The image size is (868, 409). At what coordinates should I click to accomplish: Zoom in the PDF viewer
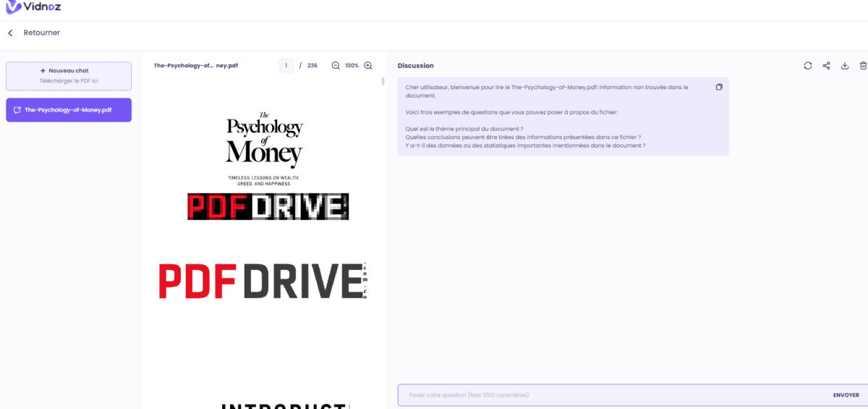[368, 65]
